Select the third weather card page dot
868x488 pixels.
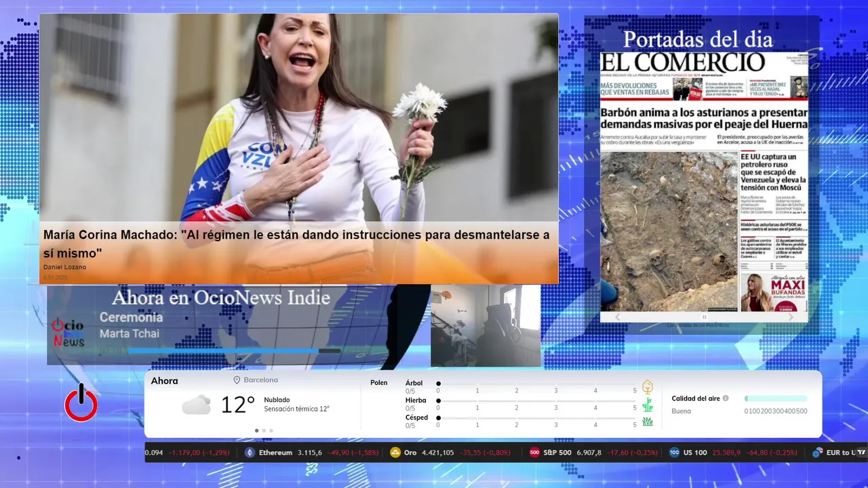[x=271, y=430]
